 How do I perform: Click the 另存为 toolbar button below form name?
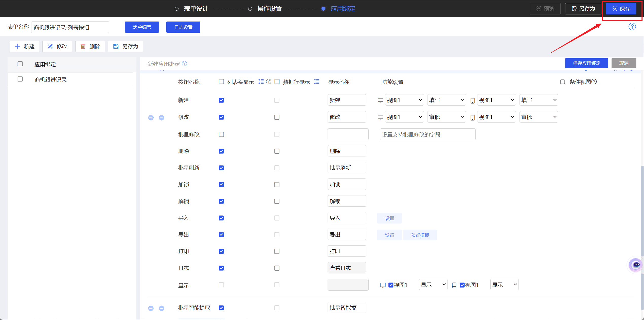tap(126, 46)
